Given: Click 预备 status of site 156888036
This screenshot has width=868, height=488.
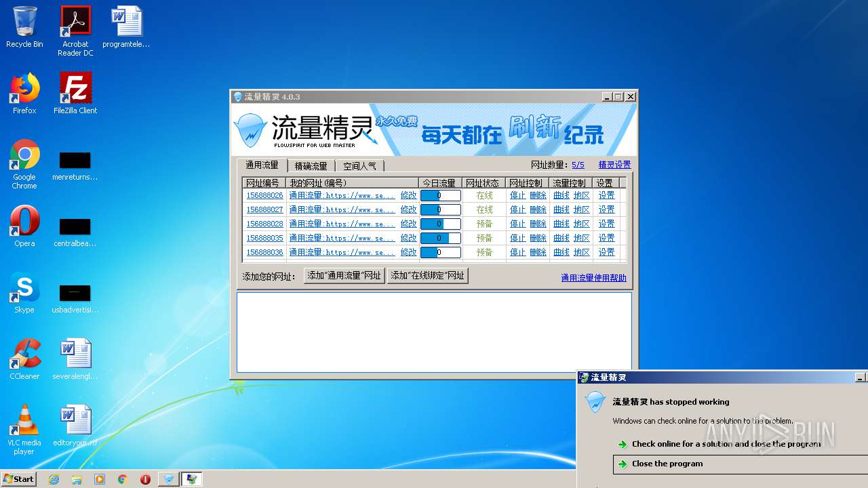Looking at the screenshot, I should tap(484, 252).
